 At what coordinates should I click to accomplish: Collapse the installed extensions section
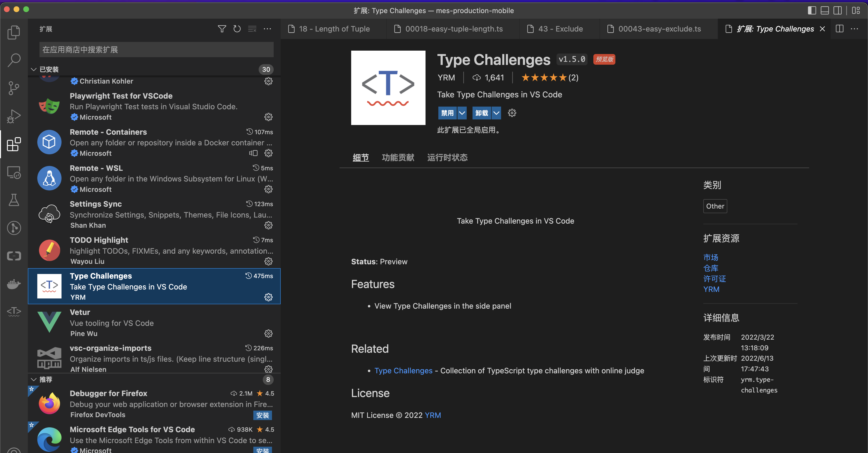34,70
